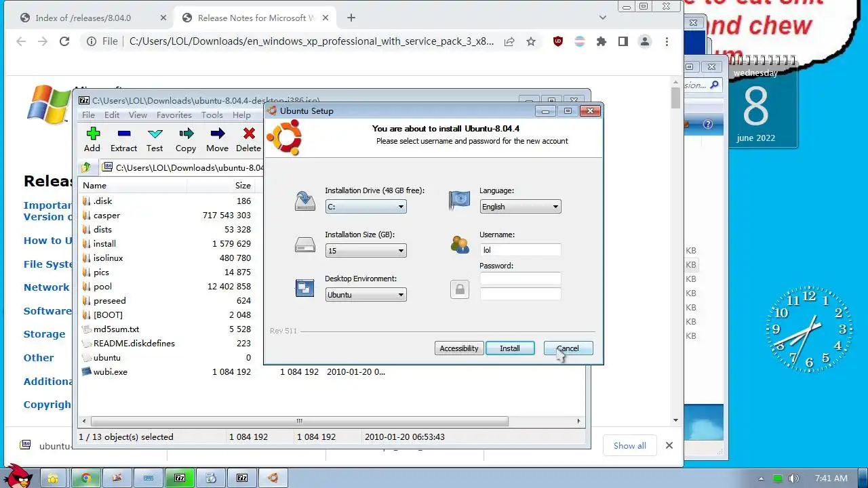This screenshot has width=868, height=488.
Task: Click Cancel in Ubuntu Setup
Action: pos(568,348)
